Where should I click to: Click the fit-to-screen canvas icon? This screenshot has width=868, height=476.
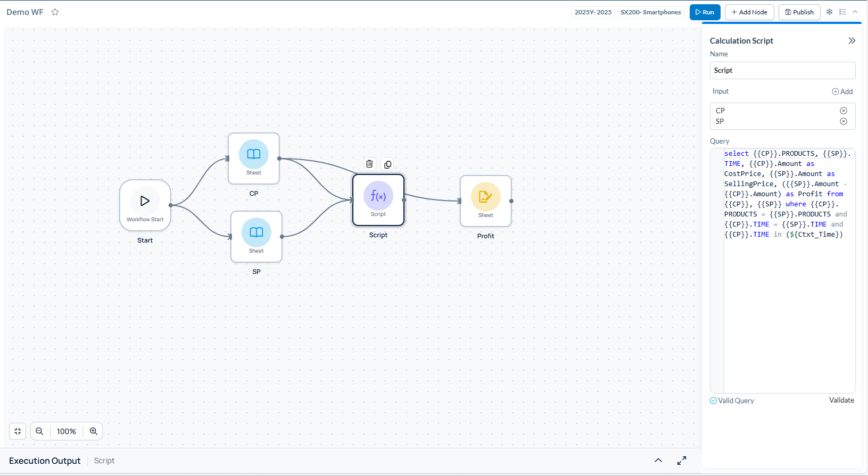coord(18,431)
